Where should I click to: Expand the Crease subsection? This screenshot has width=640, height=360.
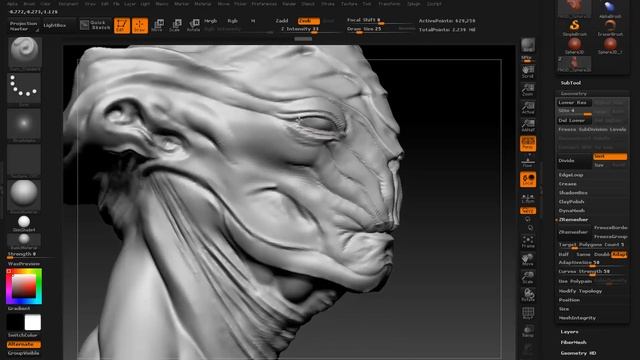click(x=568, y=184)
